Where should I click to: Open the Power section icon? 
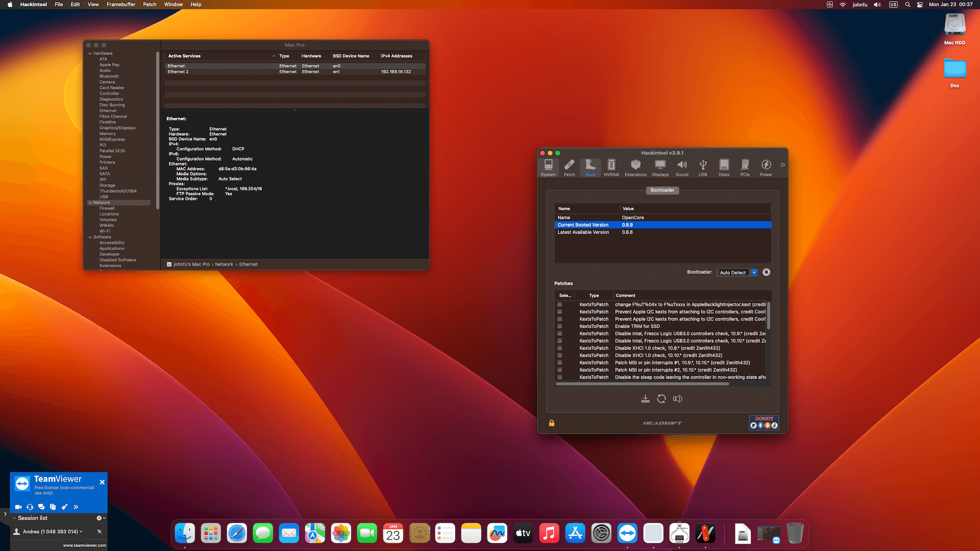[x=766, y=167]
